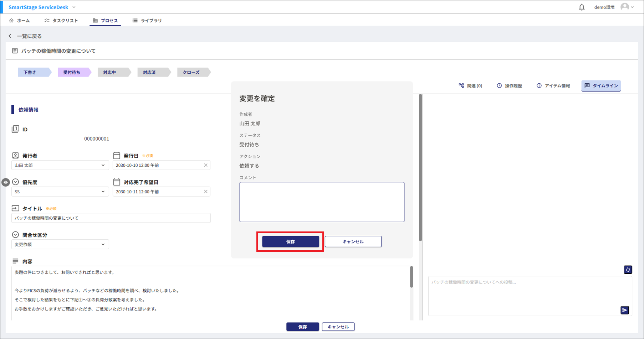The image size is (644, 339).
Task: Send the timeline post with arrow icon
Action: (624, 310)
